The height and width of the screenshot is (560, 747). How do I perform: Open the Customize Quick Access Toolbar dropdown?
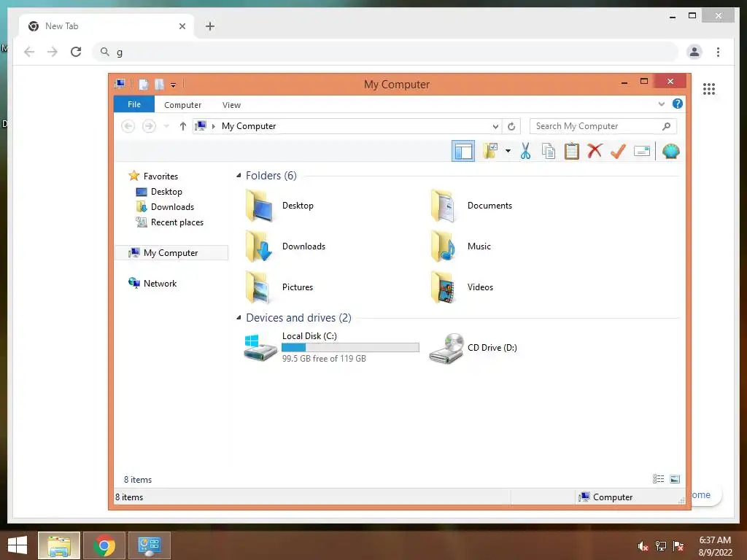pos(174,85)
